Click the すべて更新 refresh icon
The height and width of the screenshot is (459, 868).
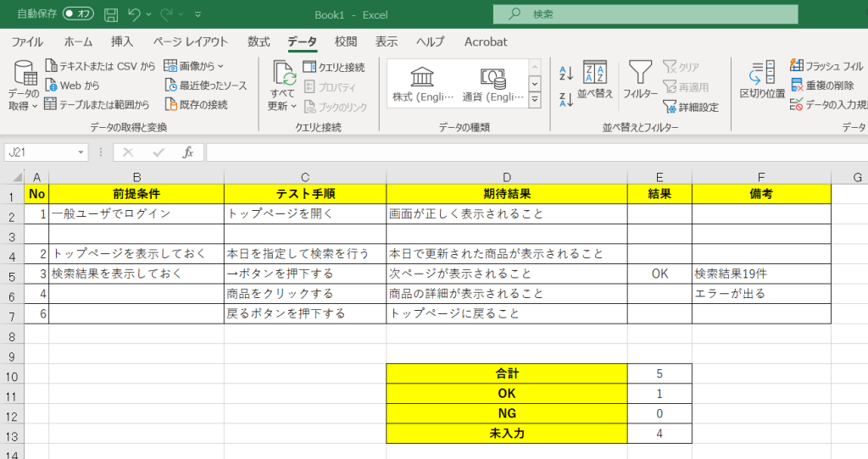(284, 74)
